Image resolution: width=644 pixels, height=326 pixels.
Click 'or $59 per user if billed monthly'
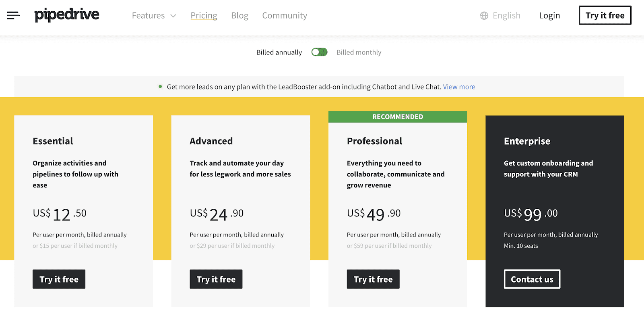pyautogui.click(x=389, y=246)
